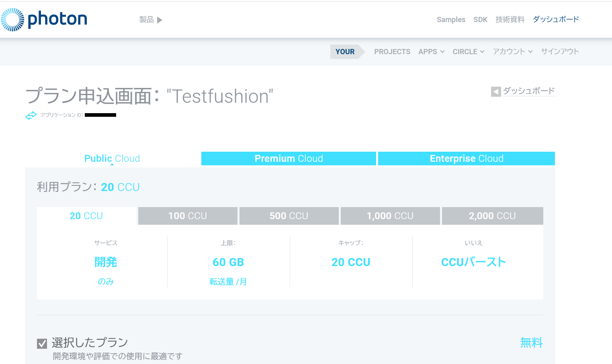The width and height of the screenshot is (612, 364).
Task: Toggle the 選択したプラン checkbox
Action: 42,344
